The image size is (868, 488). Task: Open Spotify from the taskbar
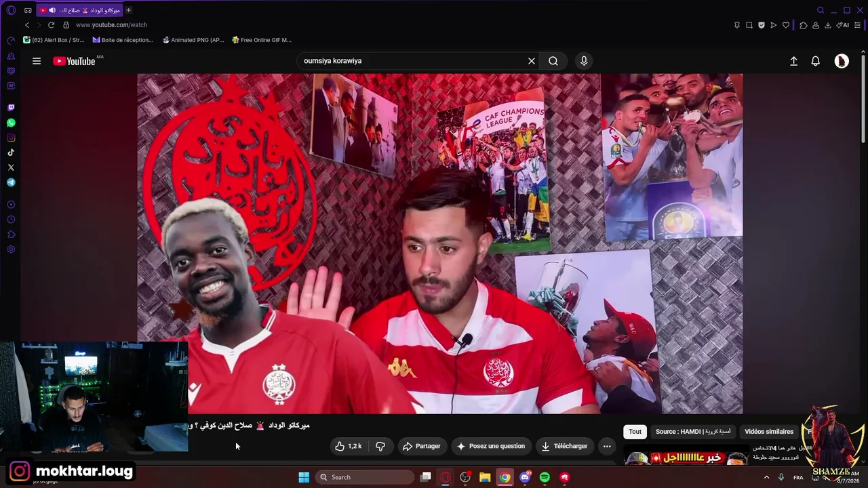click(x=545, y=477)
